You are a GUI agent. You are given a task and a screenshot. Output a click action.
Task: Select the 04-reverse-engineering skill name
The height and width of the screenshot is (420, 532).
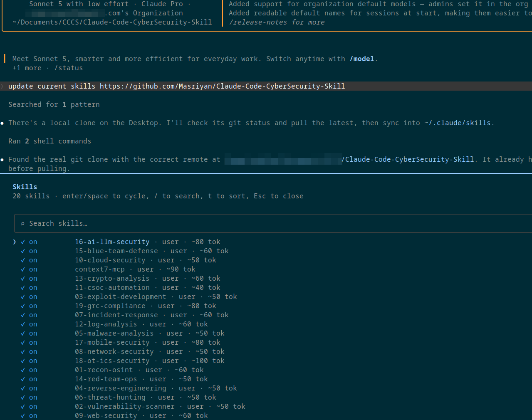tap(121, 388)
